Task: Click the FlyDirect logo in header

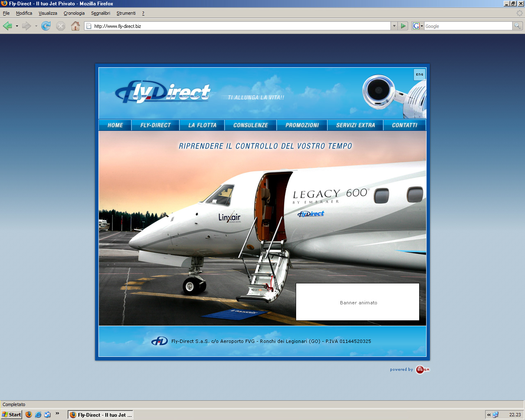Action: click(163, 92)
